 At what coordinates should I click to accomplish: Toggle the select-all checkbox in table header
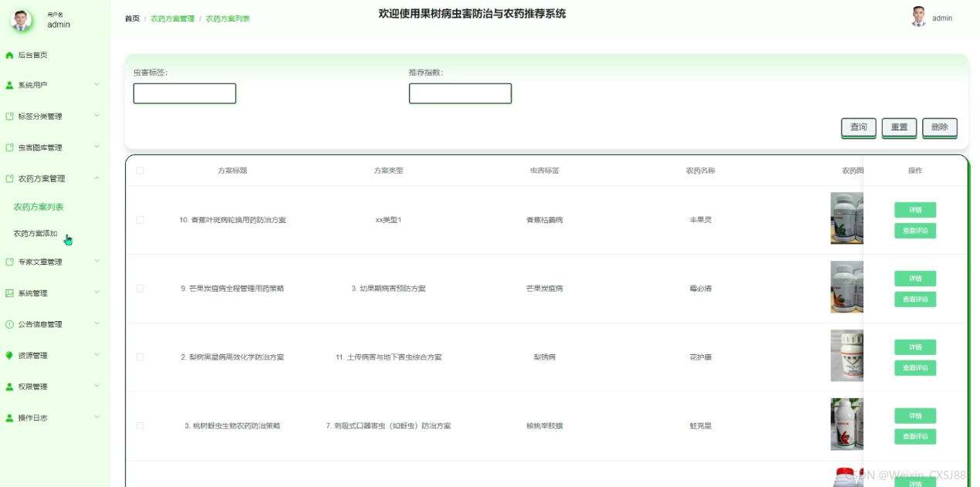(140, 171)
